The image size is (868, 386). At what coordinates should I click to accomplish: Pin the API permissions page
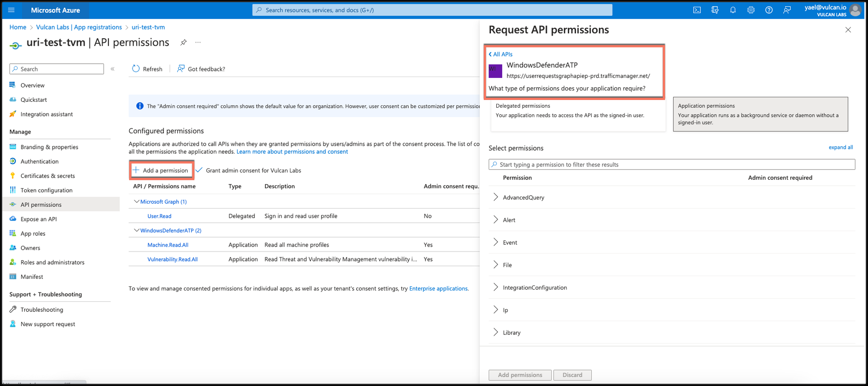pyautogui.click(x=184, y=43)
